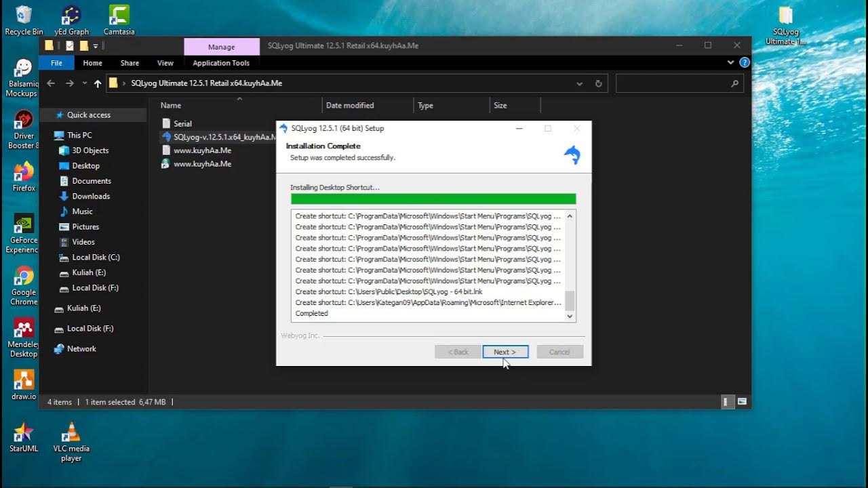
Task: Open the View ribbon tab
Action: pos(165,63)
